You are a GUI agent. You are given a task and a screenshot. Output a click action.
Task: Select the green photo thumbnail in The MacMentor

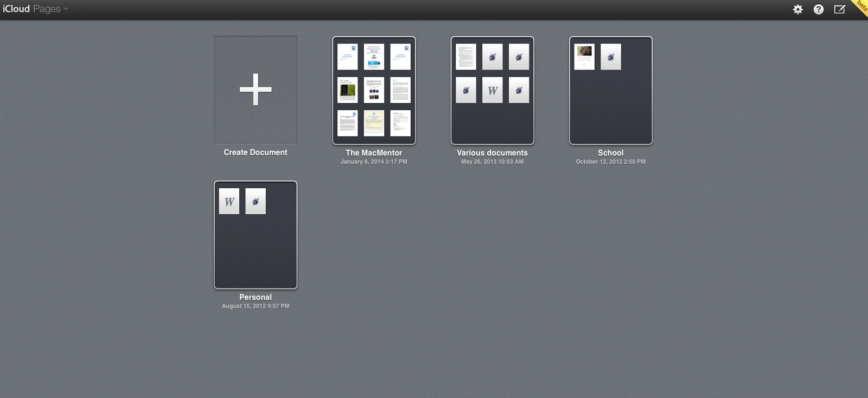point(348,90)
